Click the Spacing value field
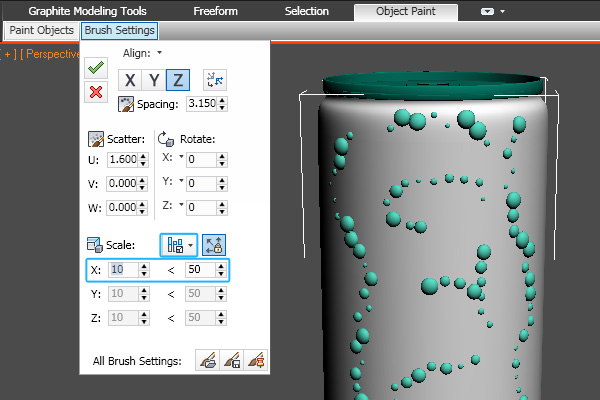The image size is (600, 400). [202, 103]
